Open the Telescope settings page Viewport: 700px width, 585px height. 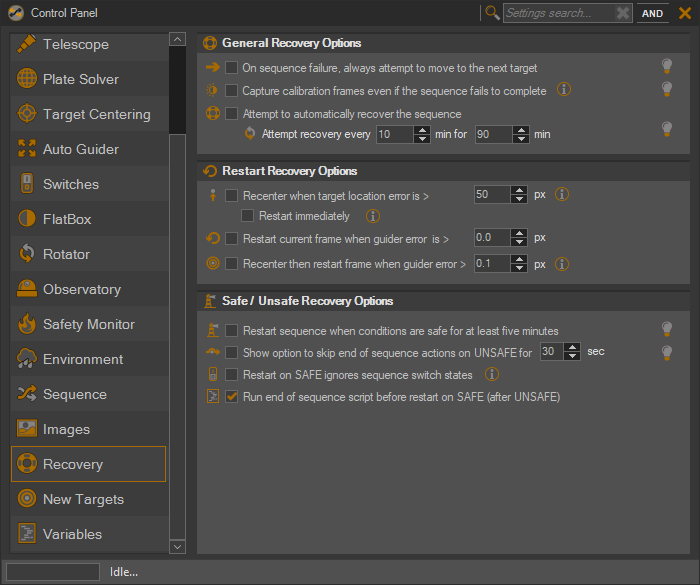(x=89, y=45)
